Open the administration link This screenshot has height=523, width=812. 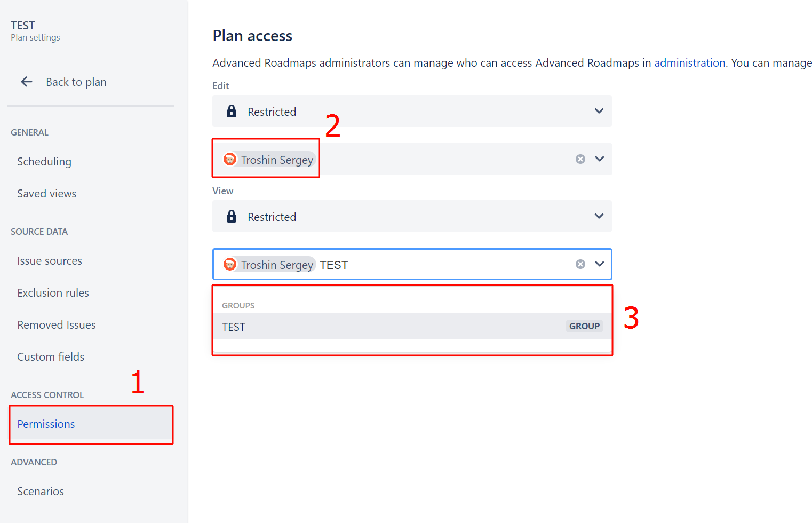point(689,62)
